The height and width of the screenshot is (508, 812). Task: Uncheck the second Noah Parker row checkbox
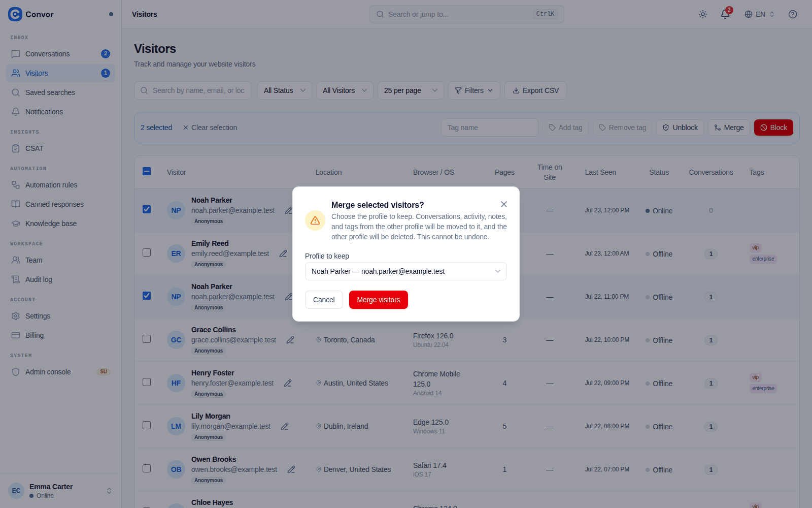pyautogui.click(x=147, y=296)
